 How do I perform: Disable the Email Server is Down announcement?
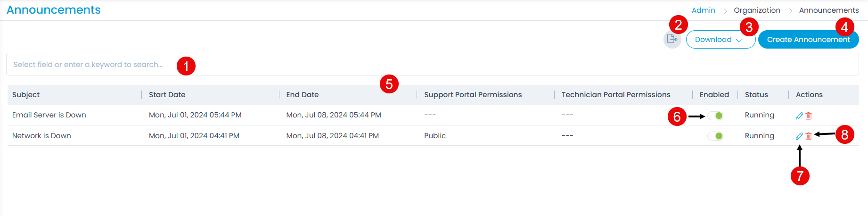(x=715, y=116)
